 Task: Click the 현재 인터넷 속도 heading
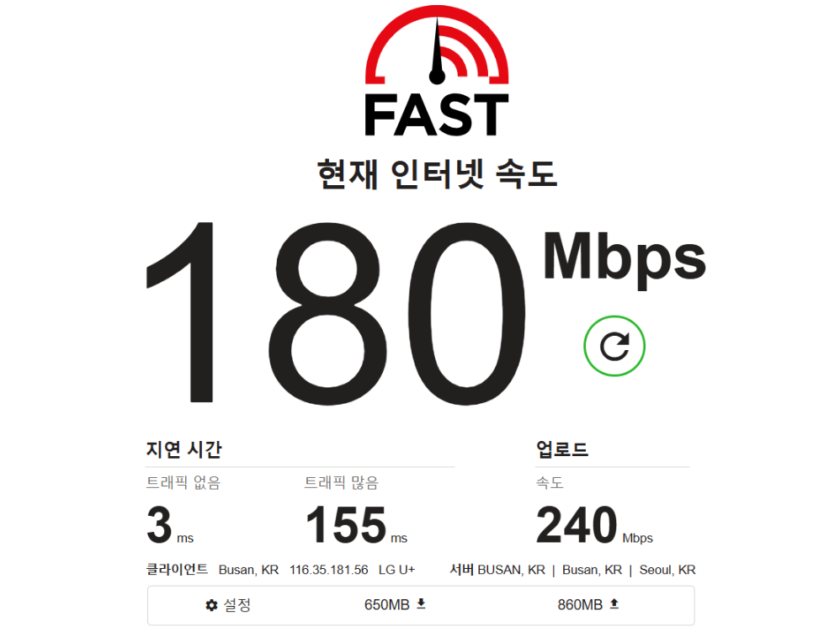(437, 174)
